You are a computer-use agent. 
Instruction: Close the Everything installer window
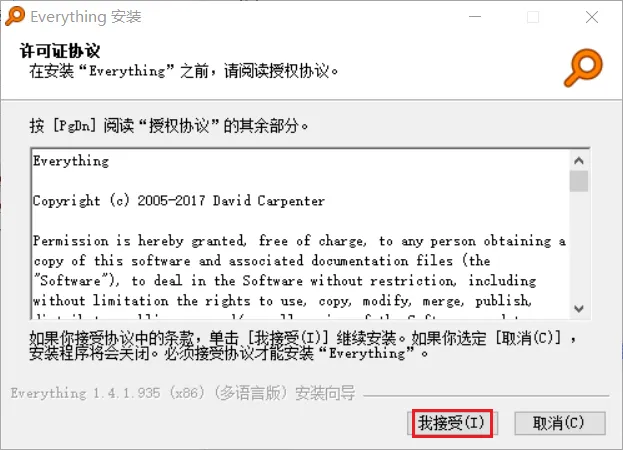592,17
